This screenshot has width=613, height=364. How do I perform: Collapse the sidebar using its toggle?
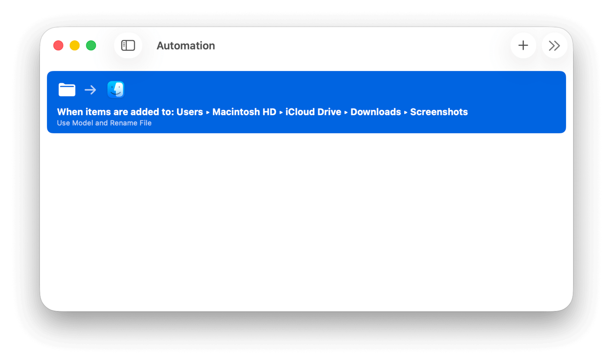128,45
